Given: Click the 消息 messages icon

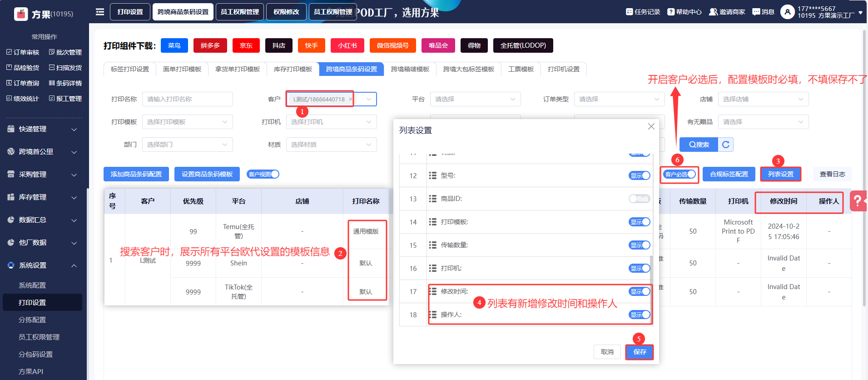Looking at the screenshot, I should click(756, 12).
